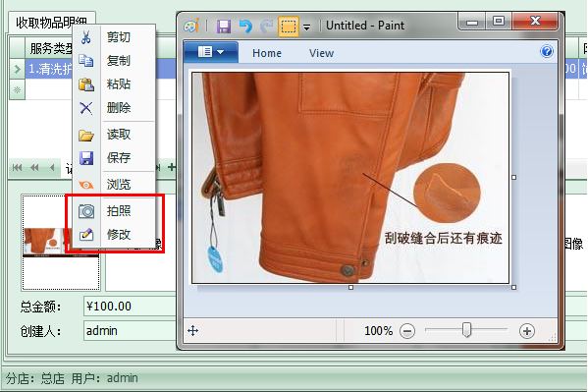This screenshot has width=588, height=392.
Task: Click the floppy disk icon beside 保存
Action: point(86,158)
